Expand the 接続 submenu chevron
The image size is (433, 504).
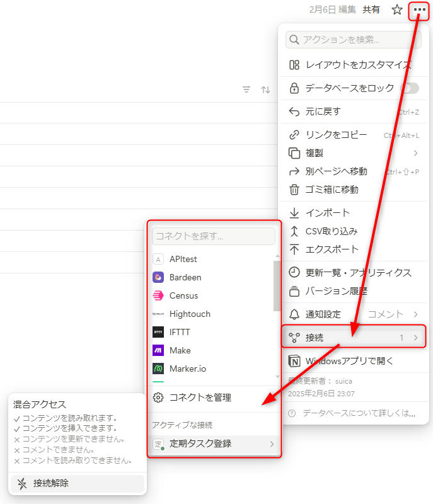[415, 338]
